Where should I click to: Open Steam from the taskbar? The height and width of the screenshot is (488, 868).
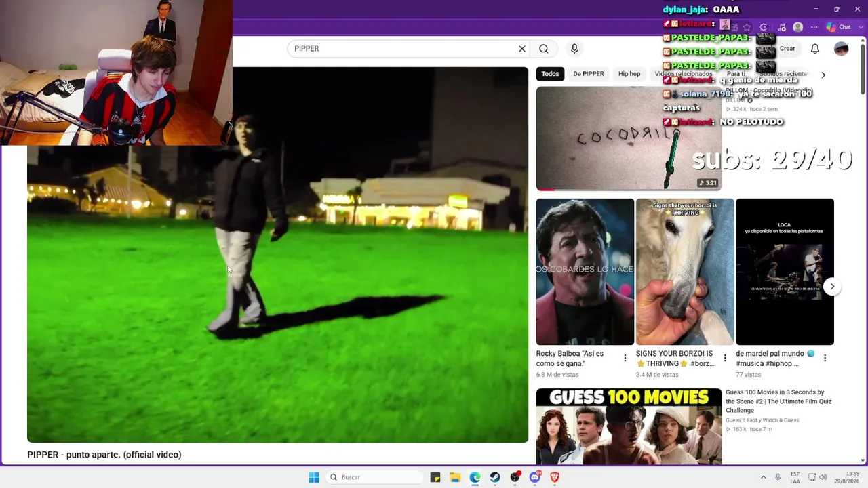(x=495, y=477)
